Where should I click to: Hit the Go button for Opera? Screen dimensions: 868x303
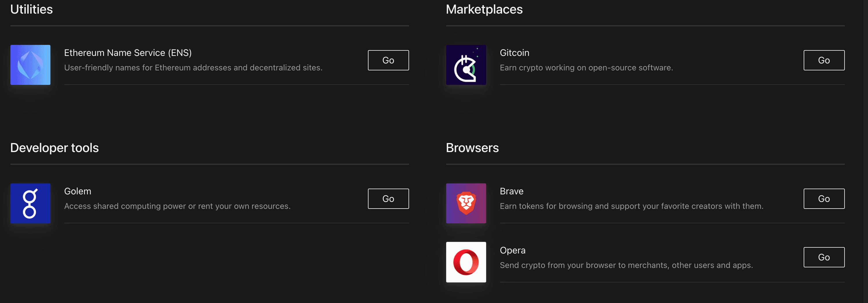(x=823, y=257)
